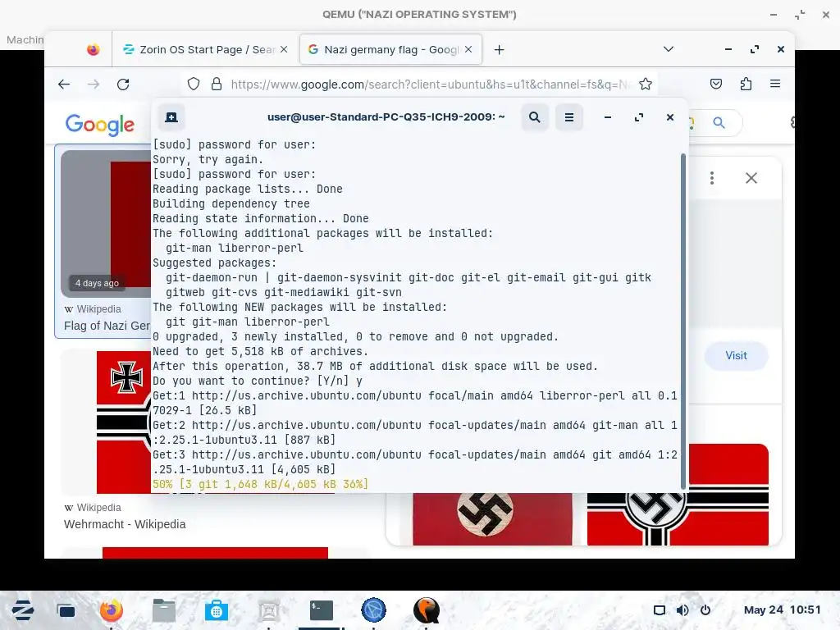Click the terminal title user@user-Standard-PC-Q35-ICH9-2009
840x630 pixels.
click(386, 116)
